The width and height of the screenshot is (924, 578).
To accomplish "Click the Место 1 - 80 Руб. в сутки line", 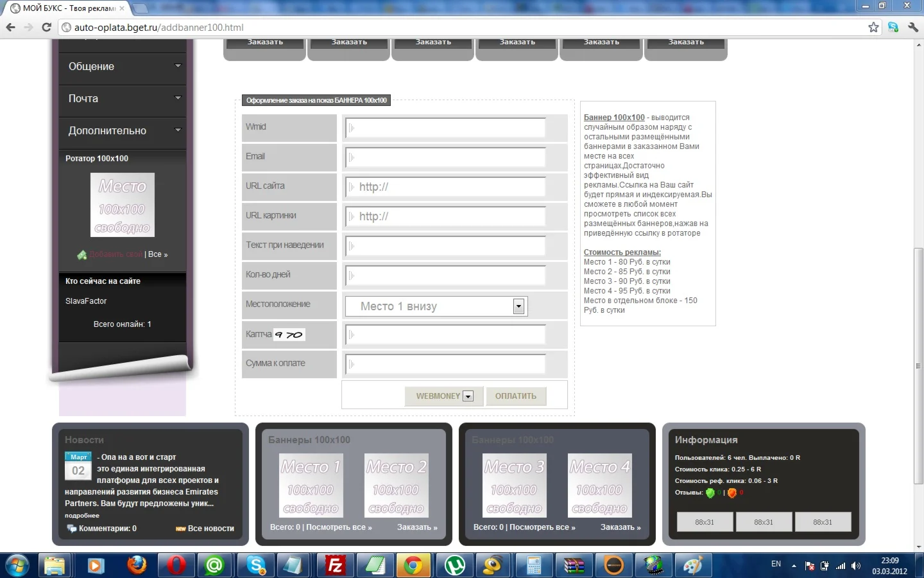I will click(x=627, y=262).
